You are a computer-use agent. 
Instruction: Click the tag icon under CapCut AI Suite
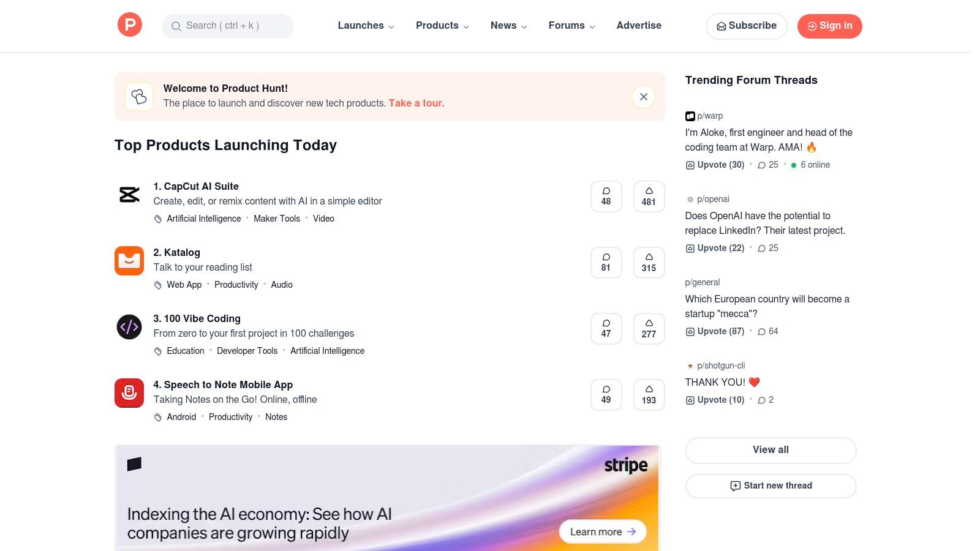[158, 219]
